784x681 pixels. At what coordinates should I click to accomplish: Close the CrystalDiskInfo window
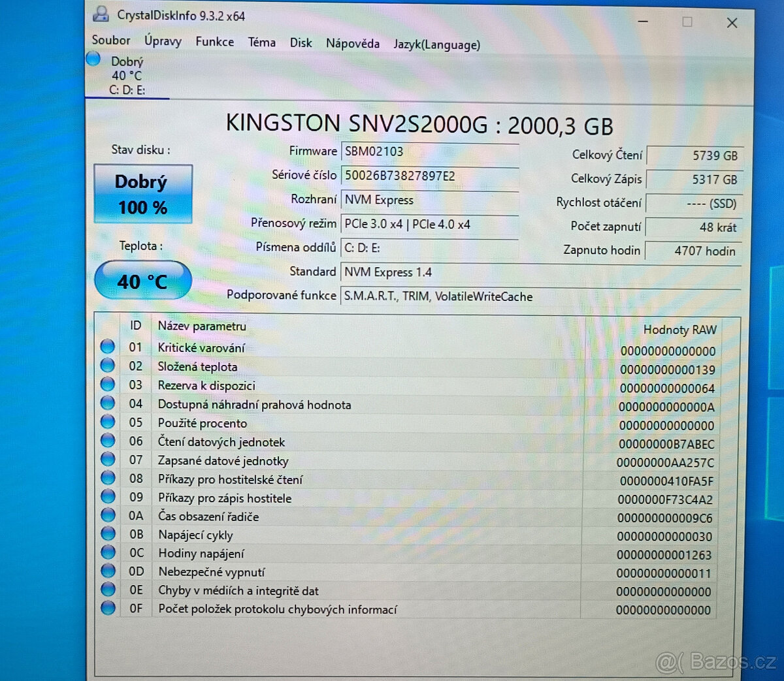(732, 23)
